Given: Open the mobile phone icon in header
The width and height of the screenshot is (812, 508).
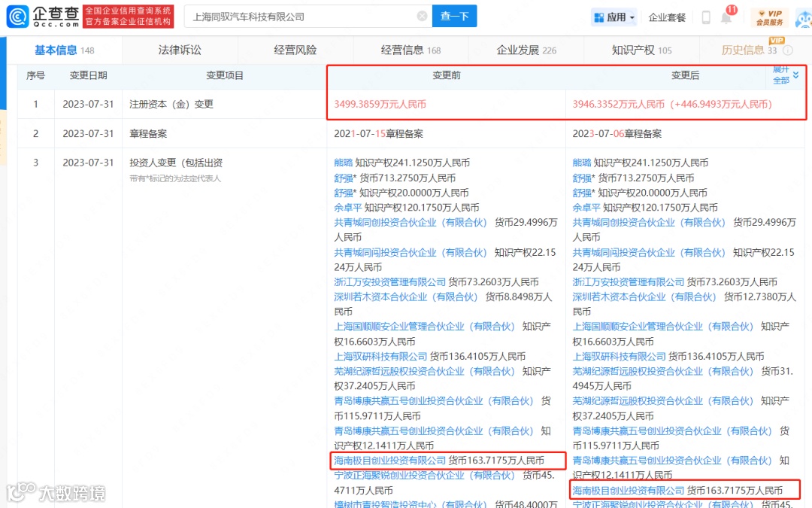Looking at the screenshot, I should [x=705, y=17].
